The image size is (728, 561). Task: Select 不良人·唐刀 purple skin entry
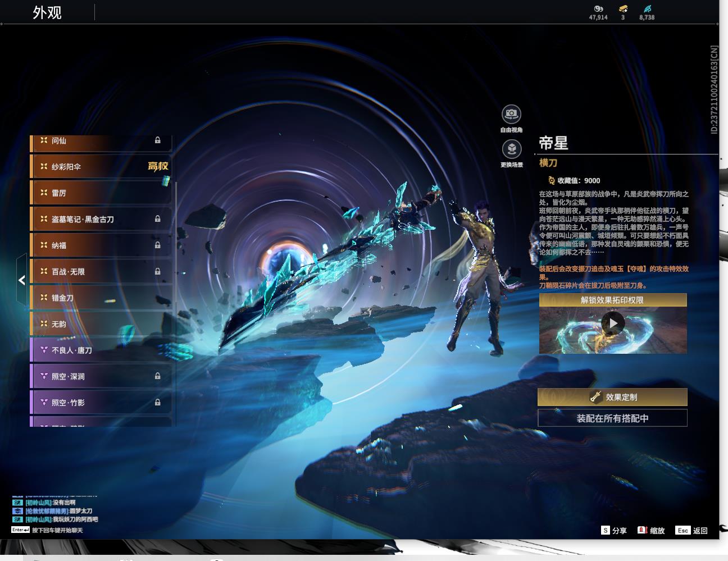pos(101,350)
